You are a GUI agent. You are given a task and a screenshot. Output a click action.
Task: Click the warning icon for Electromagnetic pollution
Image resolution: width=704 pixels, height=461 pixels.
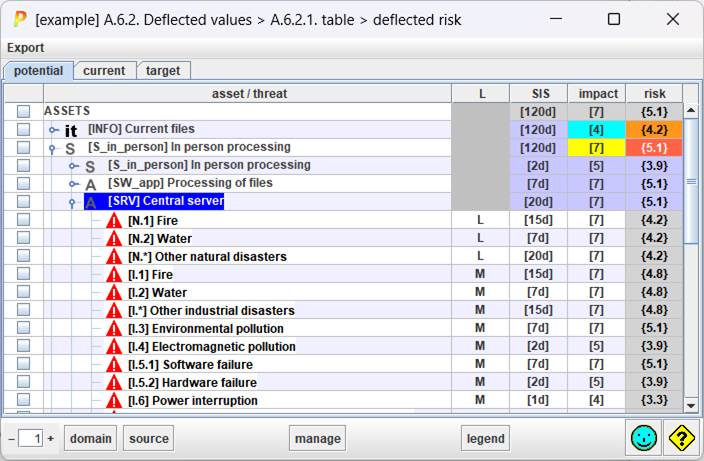click(114, 346)
